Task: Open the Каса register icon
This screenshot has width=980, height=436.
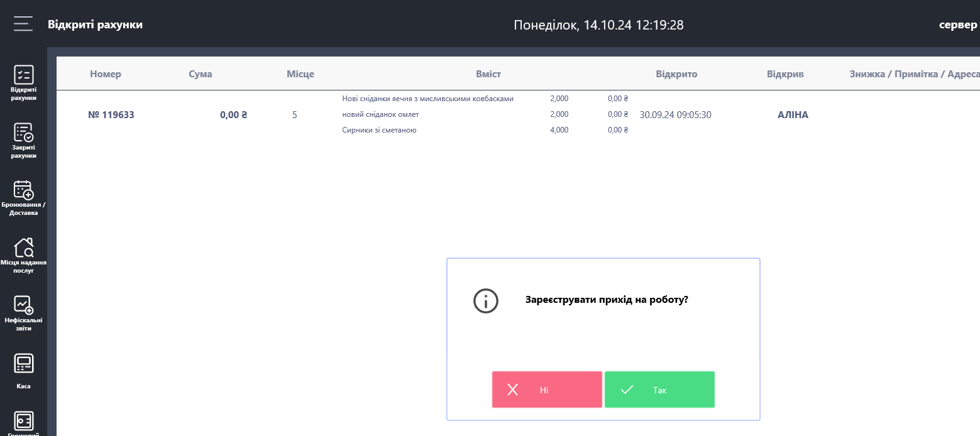Action: pos(24,363)
